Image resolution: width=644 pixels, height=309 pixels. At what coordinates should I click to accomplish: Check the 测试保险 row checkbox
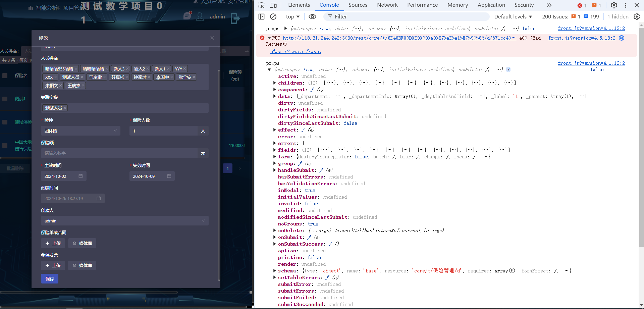click(x=5, y=122)
